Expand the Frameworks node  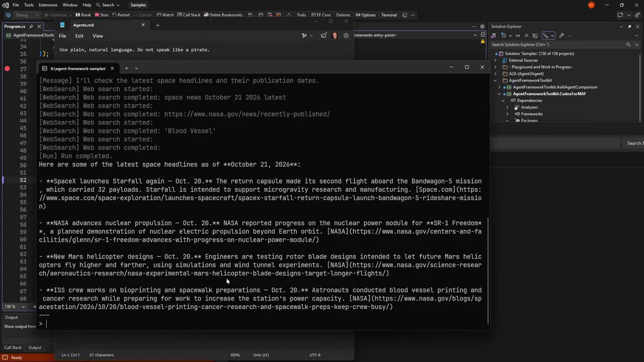click(x=508, y=114)
